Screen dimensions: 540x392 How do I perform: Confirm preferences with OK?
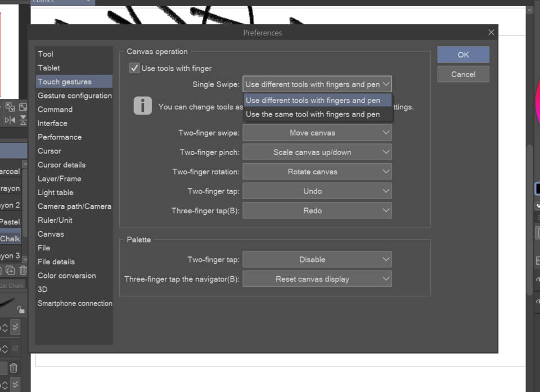[463, 55]
